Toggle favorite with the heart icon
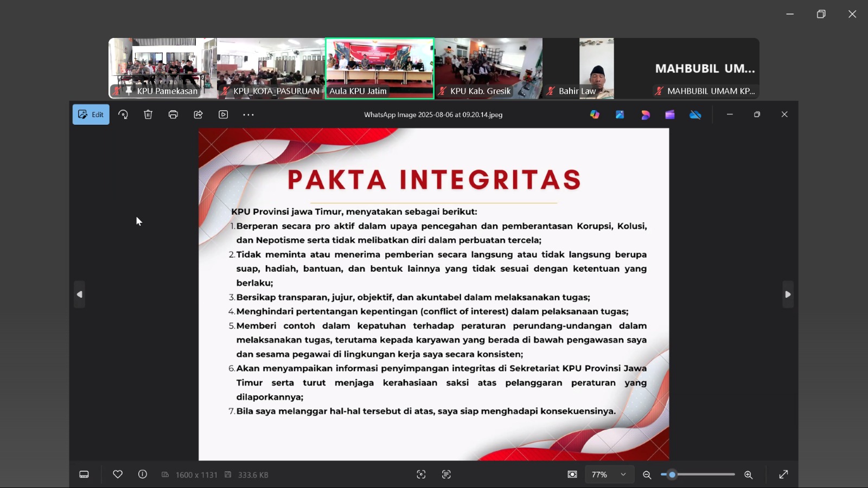The width and height of the screenshot is (868, 488). pyautogui.click(x=118, y=474)
